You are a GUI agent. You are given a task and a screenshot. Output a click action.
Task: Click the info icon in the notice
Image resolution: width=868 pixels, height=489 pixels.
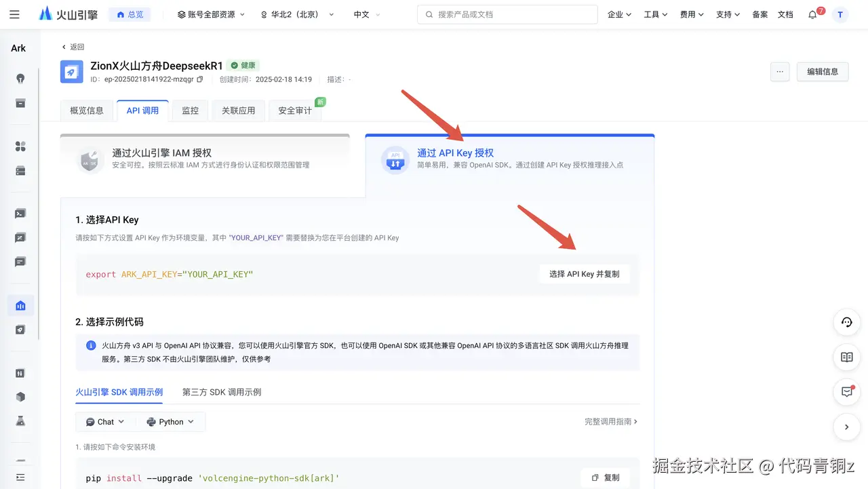pos(91,345)
